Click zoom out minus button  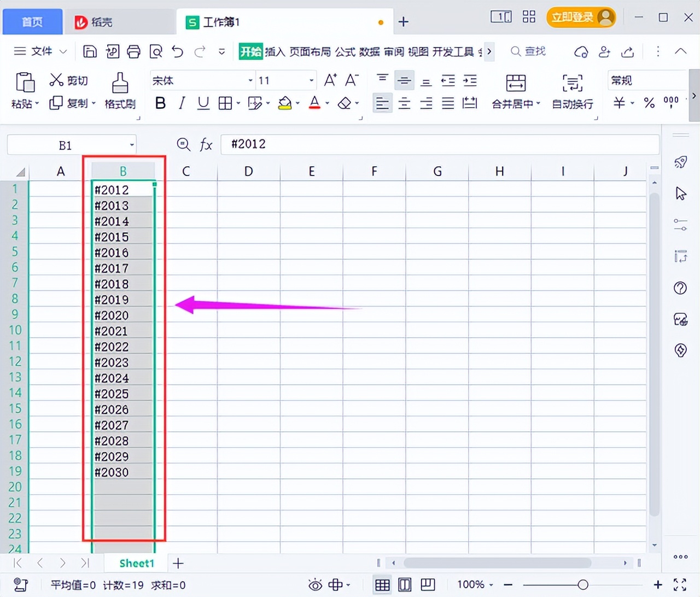coord(508,585)
